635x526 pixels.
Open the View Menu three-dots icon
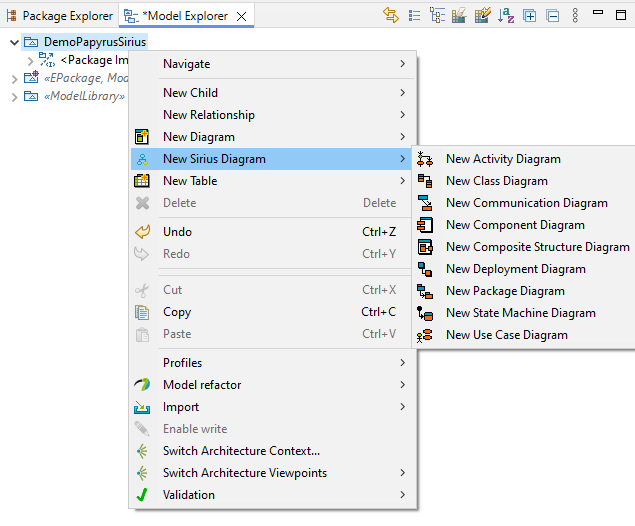575,15
